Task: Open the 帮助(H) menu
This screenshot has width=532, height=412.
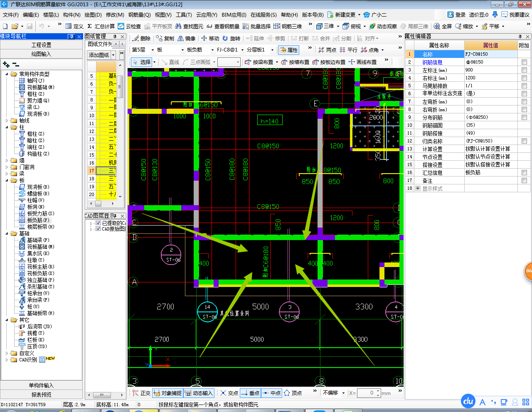Action: (289, 15)
